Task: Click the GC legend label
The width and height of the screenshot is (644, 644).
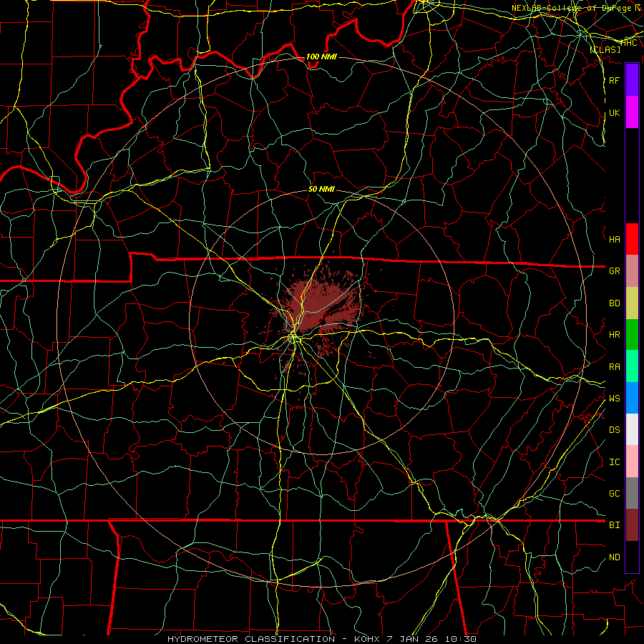Action: pos(615,493)
